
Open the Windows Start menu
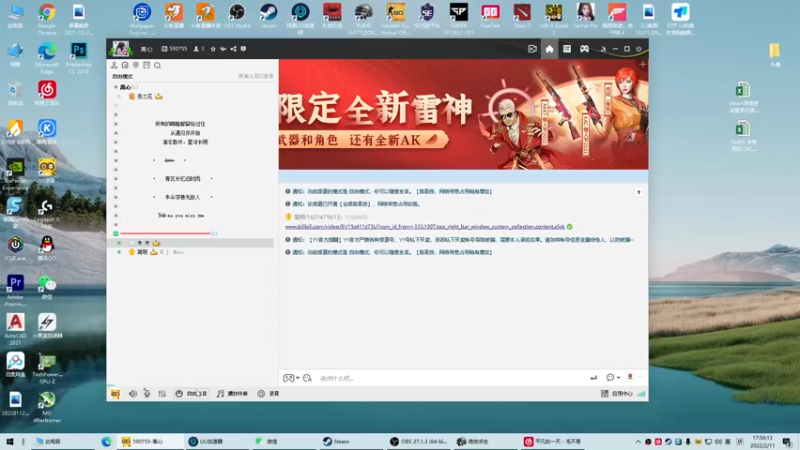9,441
